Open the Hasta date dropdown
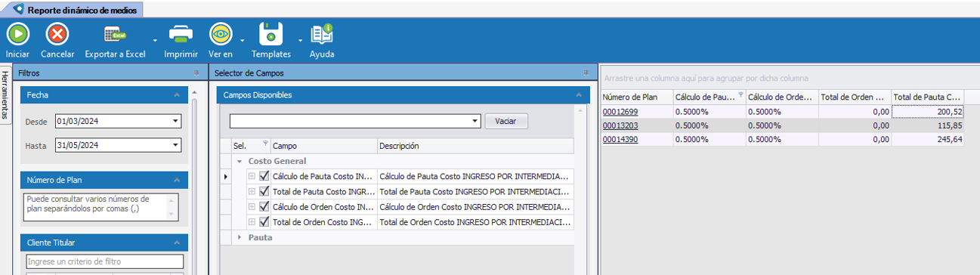This screenshot has height=275, width=980. [176, 145]
